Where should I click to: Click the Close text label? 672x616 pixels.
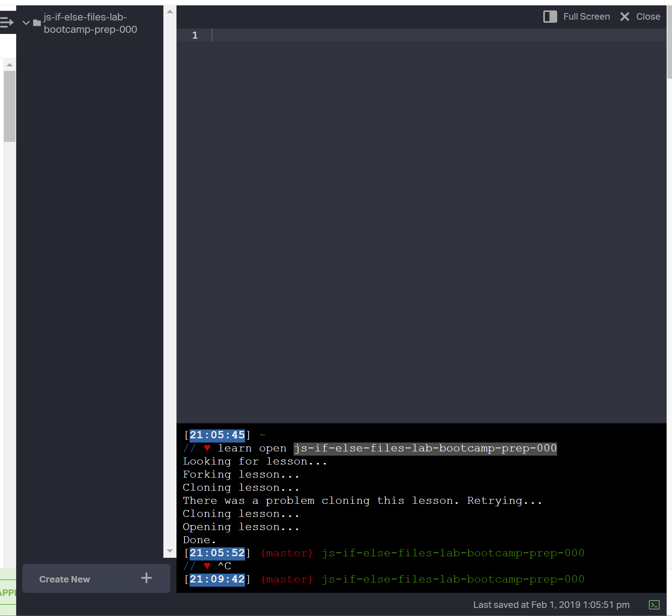click(x=648, y=17)
